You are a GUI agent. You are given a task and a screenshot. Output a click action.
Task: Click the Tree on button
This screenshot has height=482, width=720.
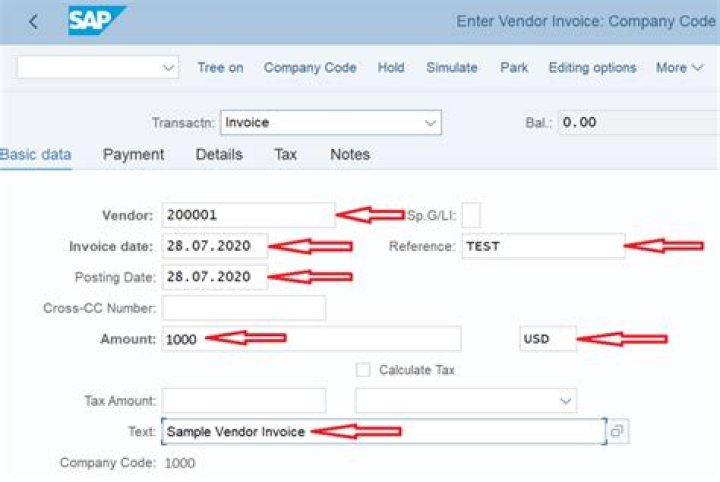pyautogui.click(x=220, y=68)
